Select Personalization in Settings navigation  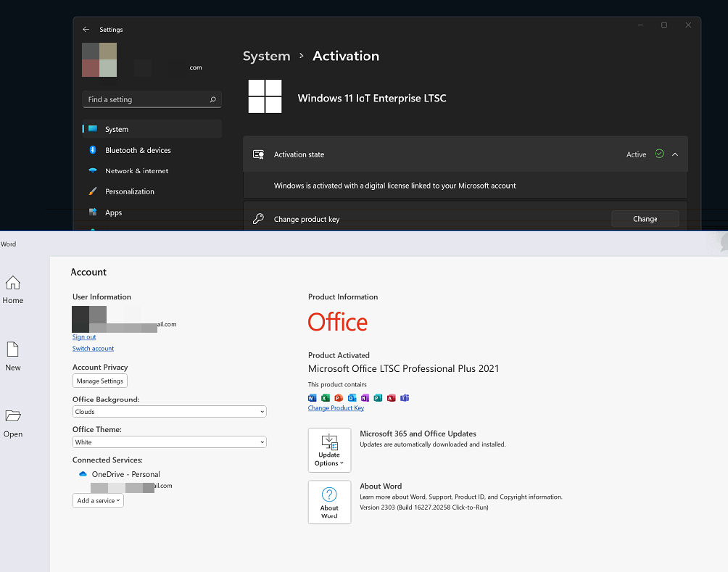pos(152,191)
